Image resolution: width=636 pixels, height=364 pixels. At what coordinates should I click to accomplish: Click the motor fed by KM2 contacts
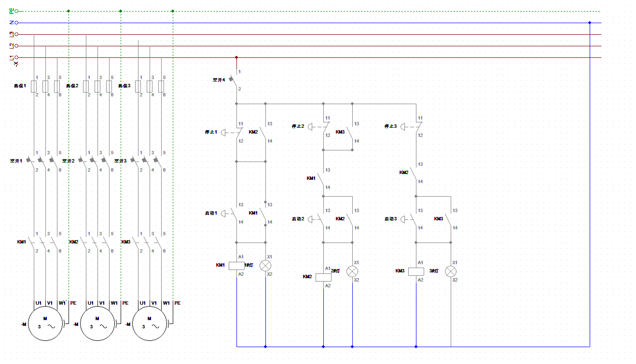(97, 323)
